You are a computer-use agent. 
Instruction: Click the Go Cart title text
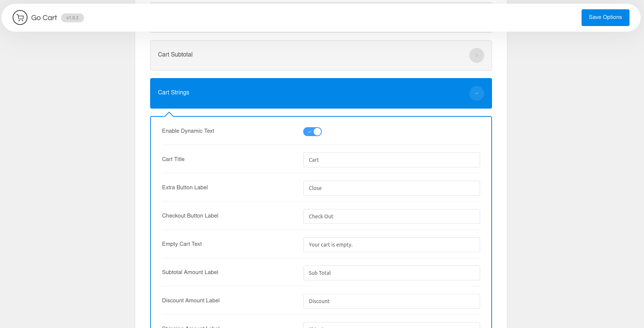point(44,18)
